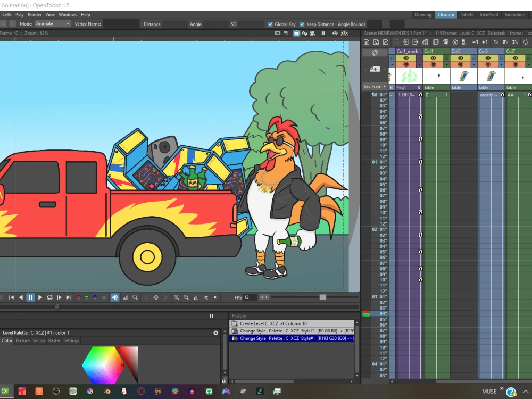Select the 'Create Level C XCZ' history entry

[277, 323]
